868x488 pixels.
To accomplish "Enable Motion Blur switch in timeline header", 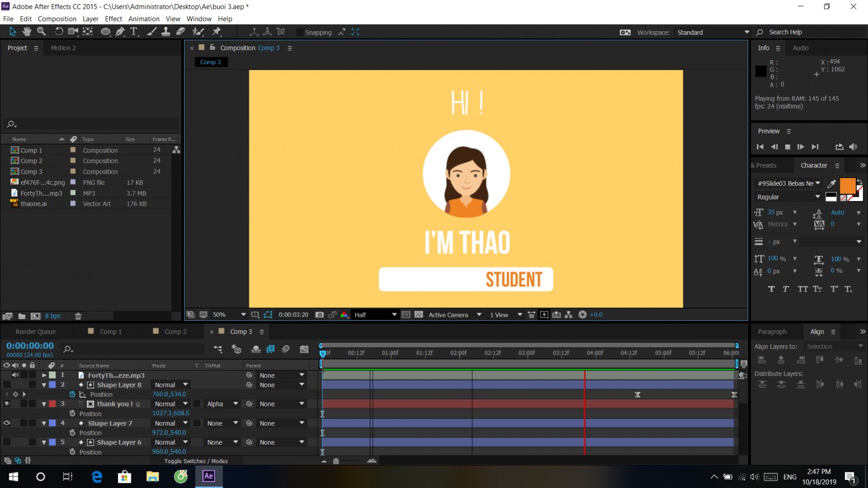I will [x=285, y=349].
